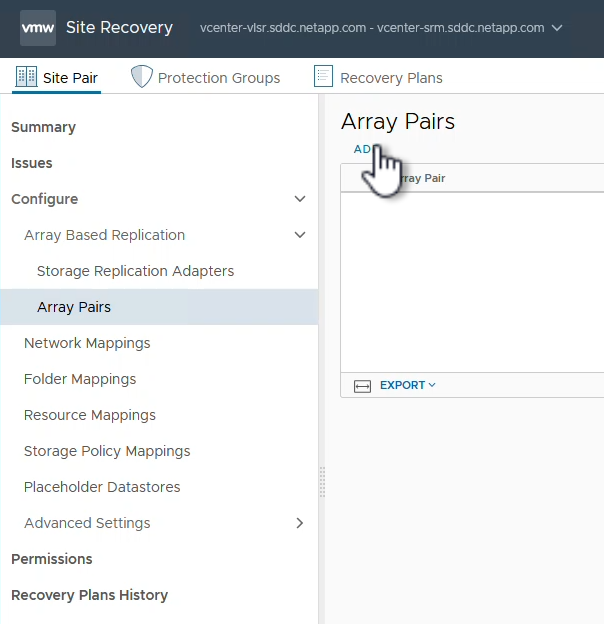Open the vCenter site pair dropdown

tap(557, 28)
